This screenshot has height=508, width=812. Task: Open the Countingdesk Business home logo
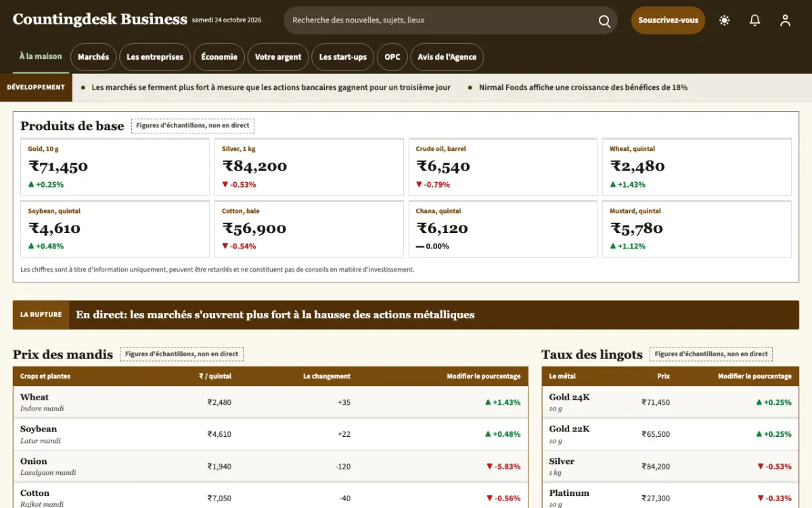click(x=99, y=20)
